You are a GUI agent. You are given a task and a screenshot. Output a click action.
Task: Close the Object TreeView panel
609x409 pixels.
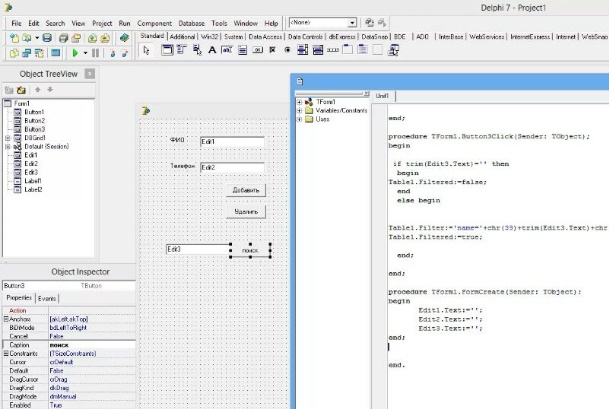coord(90,74)
